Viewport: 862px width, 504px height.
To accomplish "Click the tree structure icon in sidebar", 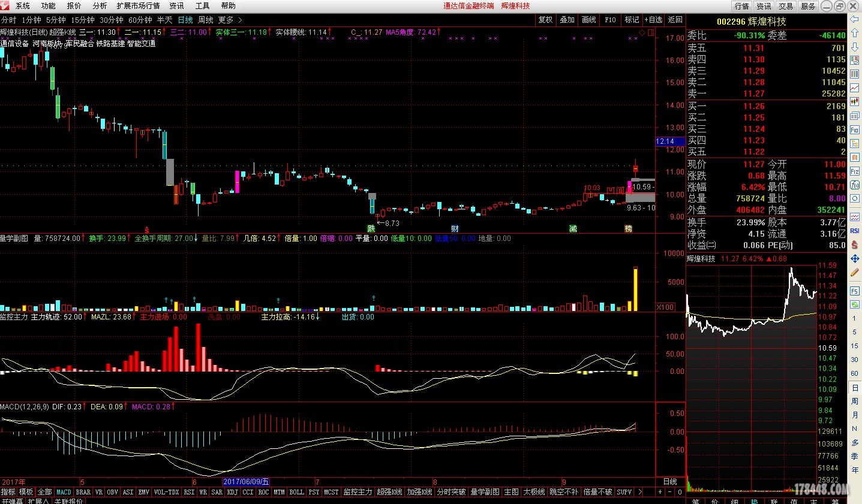I will coord(855,143).
